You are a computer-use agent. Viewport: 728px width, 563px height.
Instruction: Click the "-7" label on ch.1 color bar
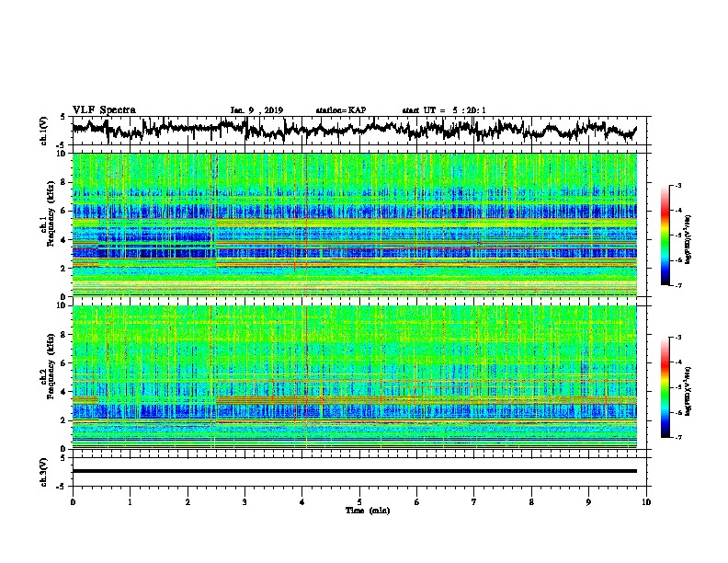pyautogui.click(x=678, y=285)
